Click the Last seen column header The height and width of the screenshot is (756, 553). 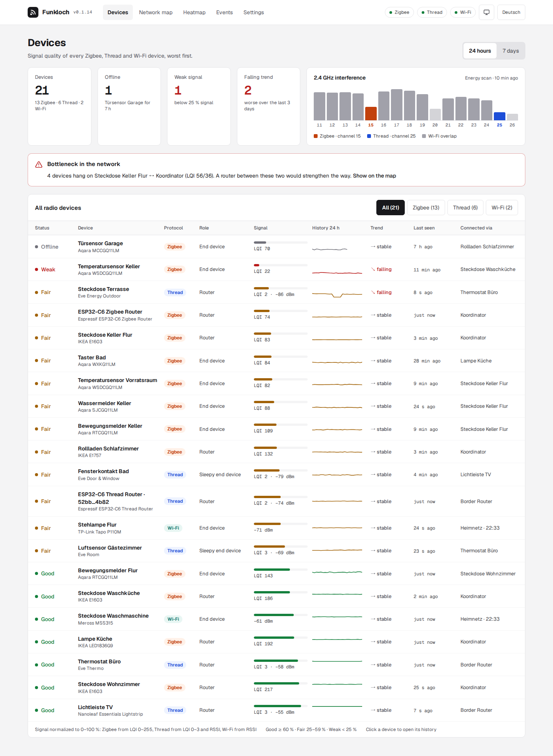pos(424,228)
